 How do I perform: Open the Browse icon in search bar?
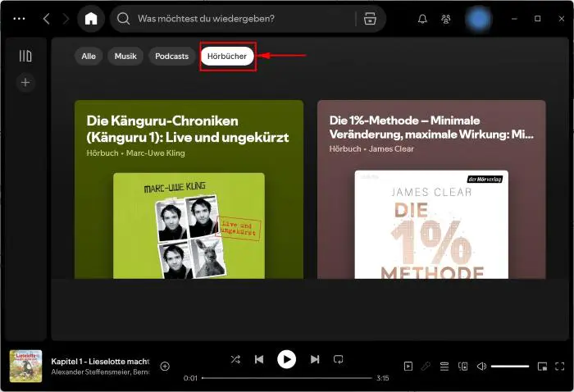(370, 19)
